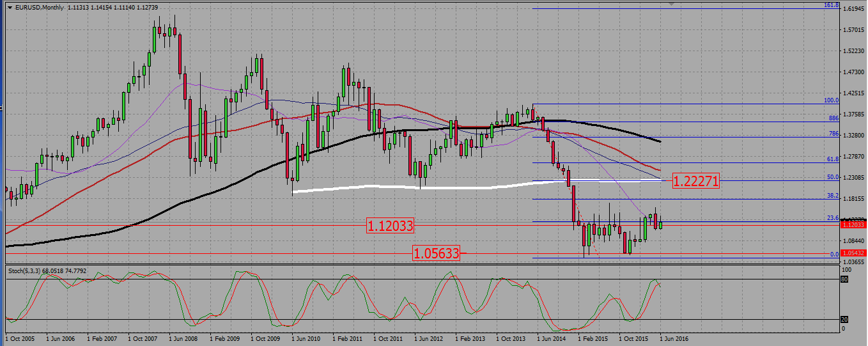Image resolution: width=868 pixels, height=346 pixels.
Task: Click the 1 Jun 2010 date label
Action: [307, 339]
